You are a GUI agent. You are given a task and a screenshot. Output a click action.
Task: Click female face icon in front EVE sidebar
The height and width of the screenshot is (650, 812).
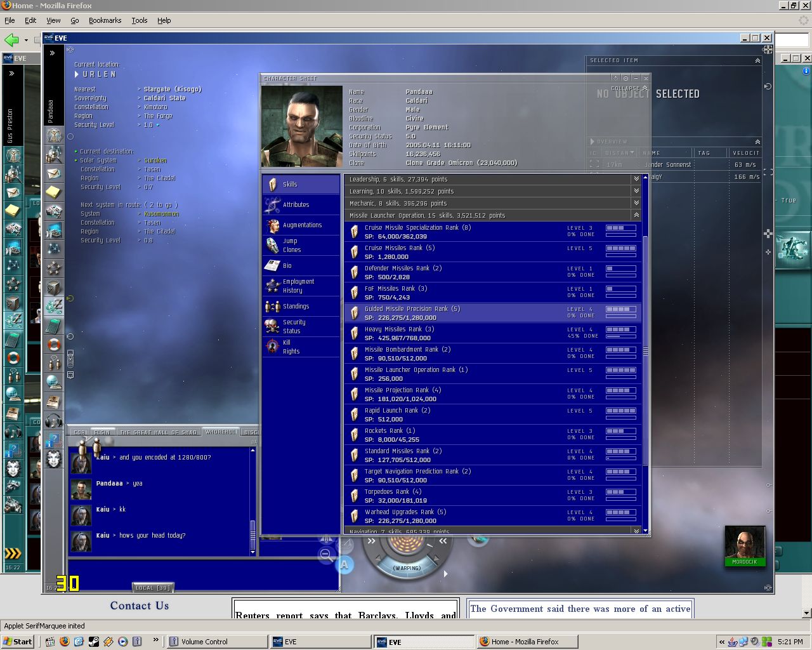pos(54,458)
